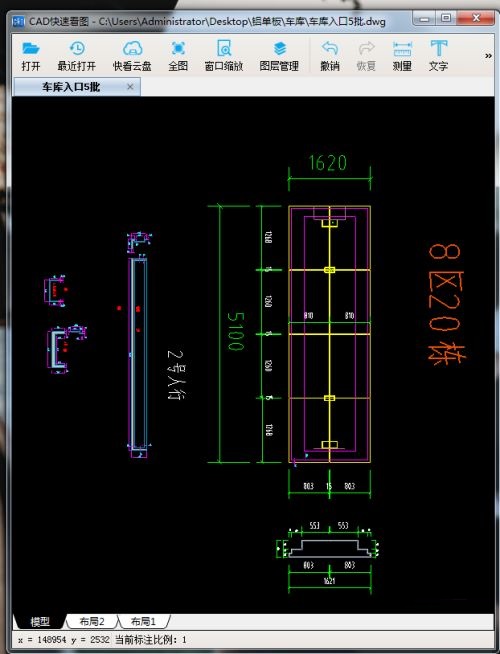Click the x = 148954 coordinate readout
The height and width of the screenshot is (654, 500).
[63, 639]
